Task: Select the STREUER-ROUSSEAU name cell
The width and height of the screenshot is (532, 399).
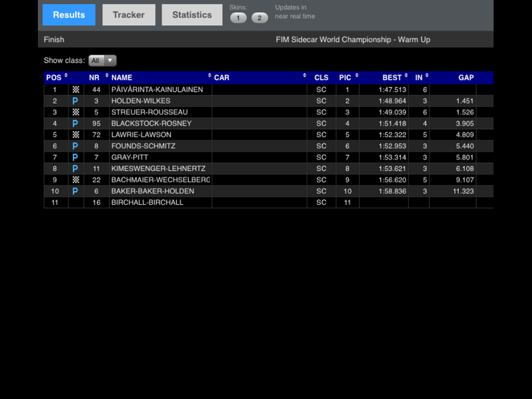Action: [x=160, y=112]
